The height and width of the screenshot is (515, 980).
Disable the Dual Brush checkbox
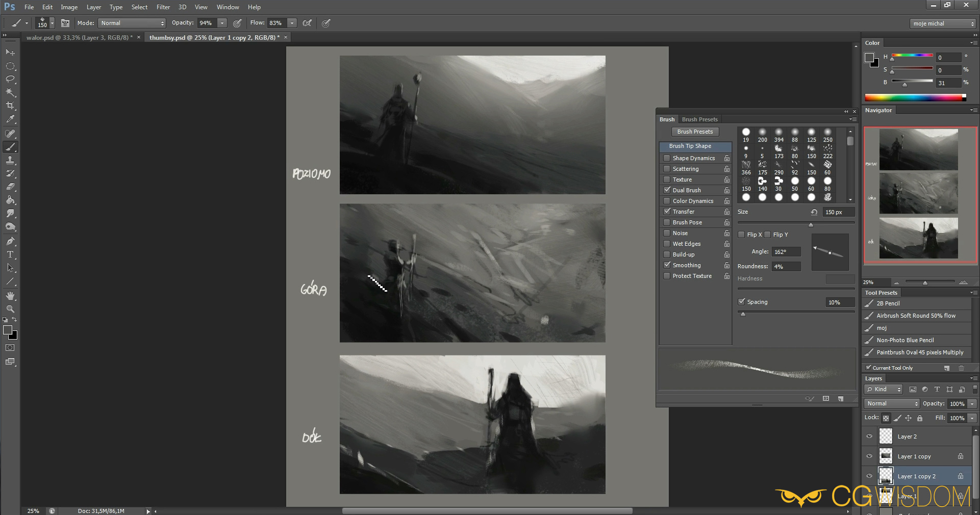click(667, 190)
